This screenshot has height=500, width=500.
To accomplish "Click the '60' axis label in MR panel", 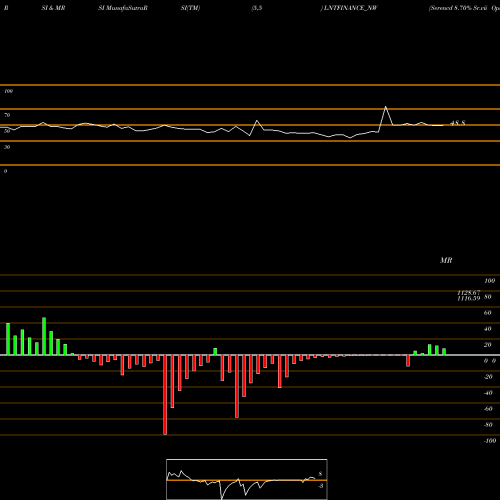I will (x=488, y=313).
